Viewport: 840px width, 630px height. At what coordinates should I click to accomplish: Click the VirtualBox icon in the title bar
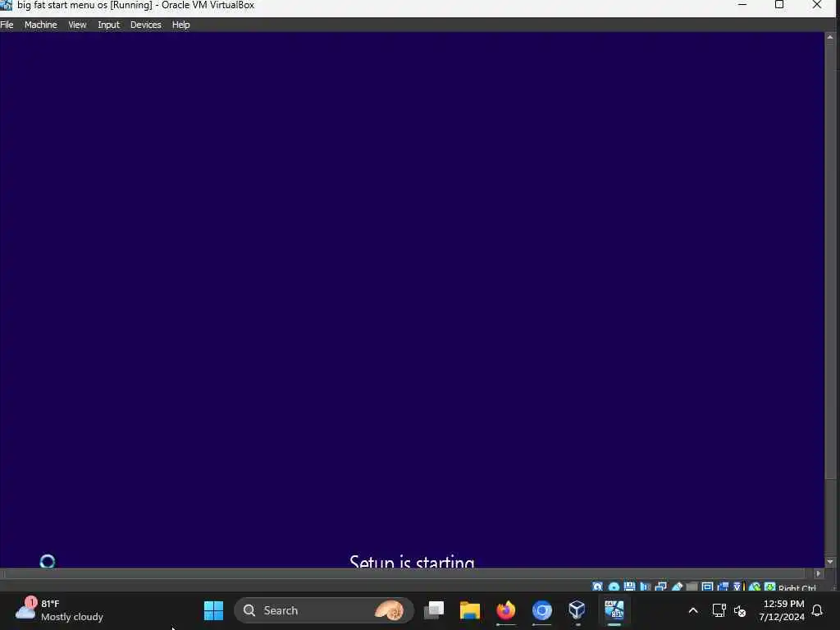tap(6, 5)
